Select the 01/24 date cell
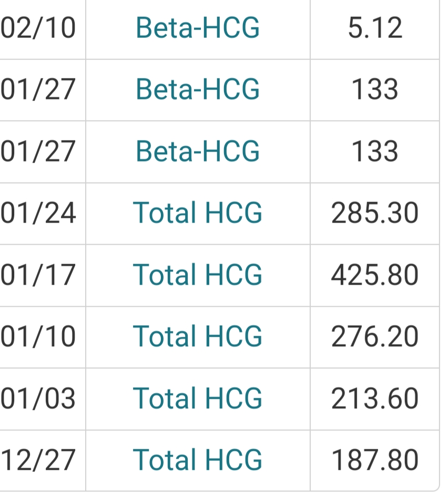 [x=38, y=213]
